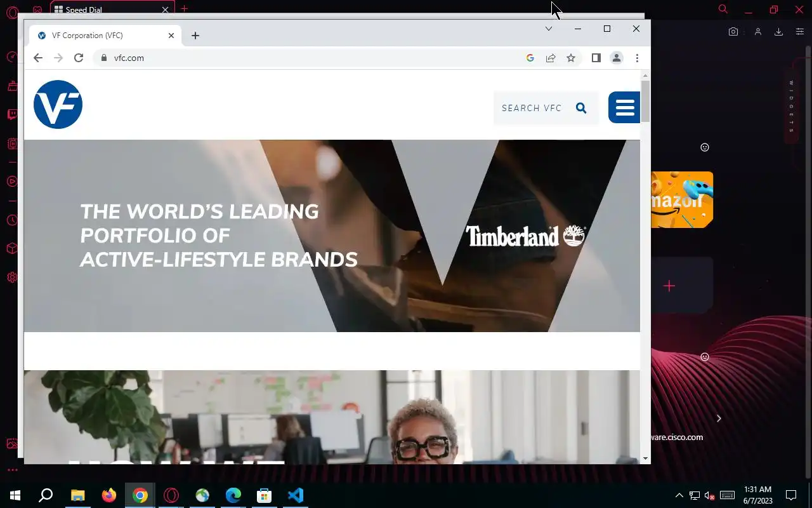Click the right chevron arrow in Opera
Image resolution: width=812 pixels, height=508 pixels.
click(x=719, y=418)
